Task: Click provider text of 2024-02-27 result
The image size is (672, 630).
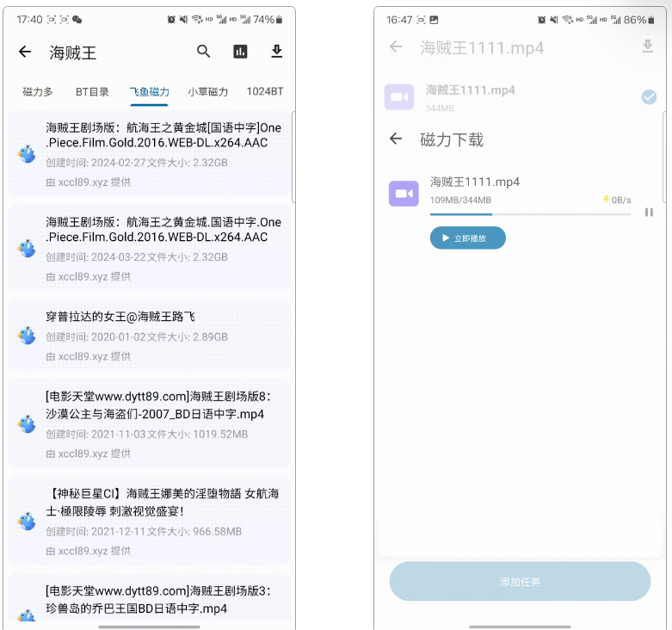Action: click(x=89, y=182)
